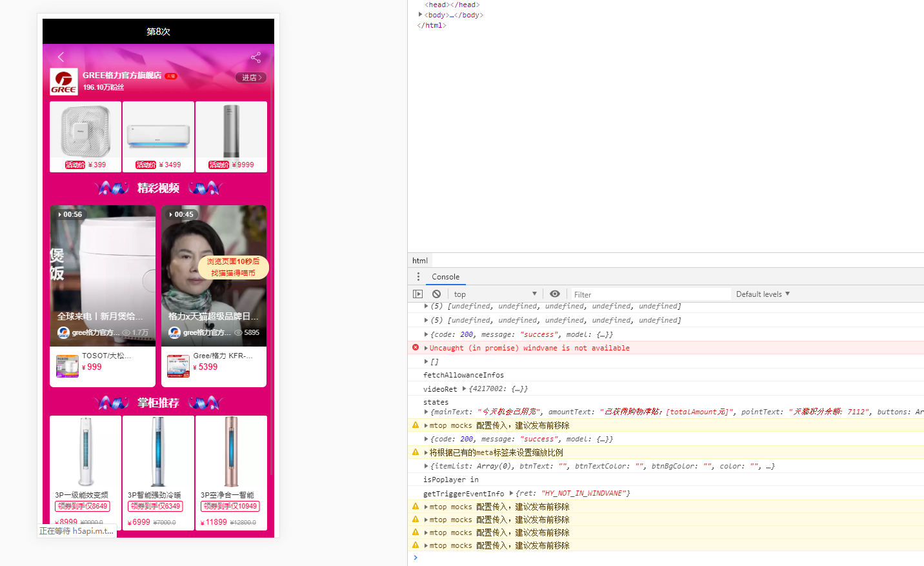Click the back arrow in store header
The image size is (924, 566).
[61, 57]
